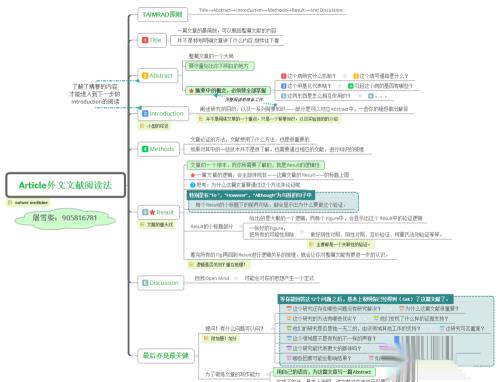
Task: Select the Title topic node
Action: point(152,40)
